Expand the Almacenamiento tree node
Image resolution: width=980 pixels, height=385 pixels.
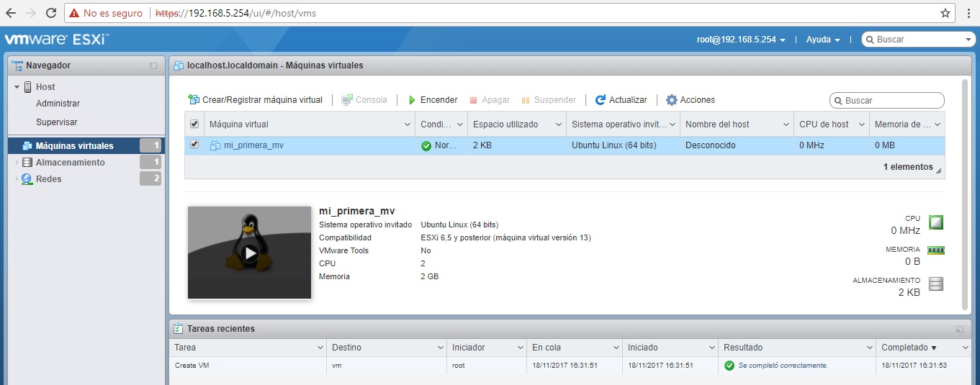coord(17,163)
